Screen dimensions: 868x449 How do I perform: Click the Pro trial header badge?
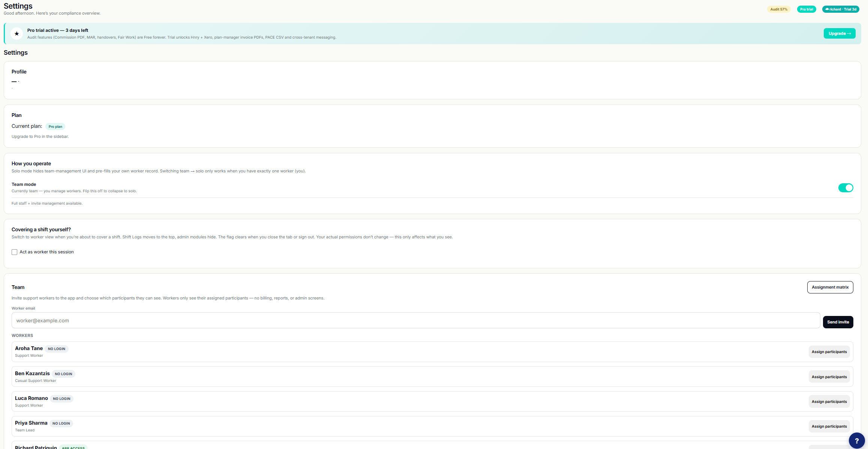pos(806,9)
